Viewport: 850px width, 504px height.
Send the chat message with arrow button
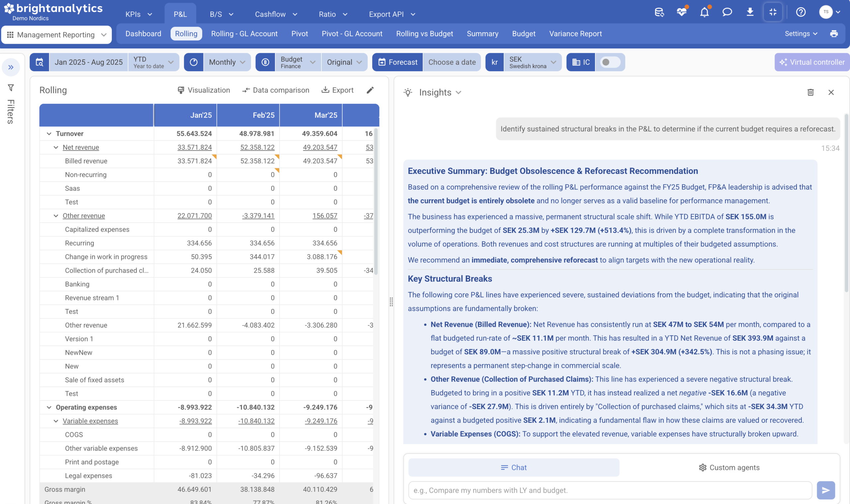[x=825, y=490]
